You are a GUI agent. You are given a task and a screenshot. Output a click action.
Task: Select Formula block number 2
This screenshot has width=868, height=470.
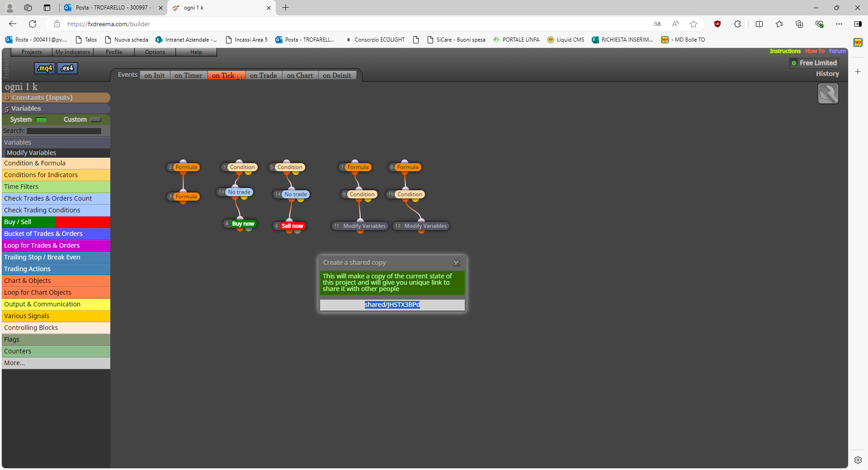pyautogui.click(x=186, y=167)
